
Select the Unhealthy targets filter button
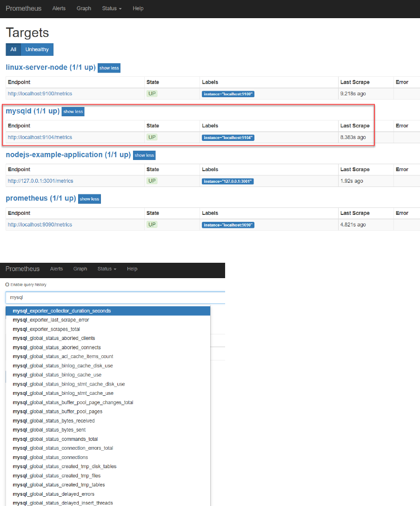37,49
